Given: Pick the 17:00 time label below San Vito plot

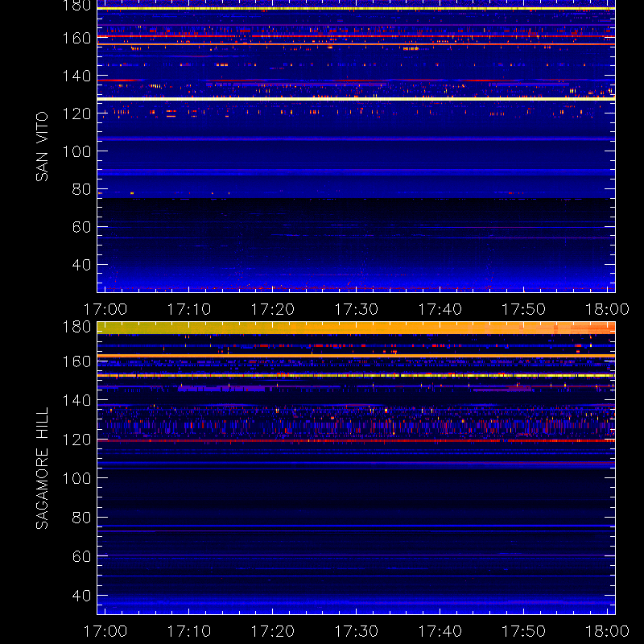Looking at the screenshot, I should click(105, 309).
